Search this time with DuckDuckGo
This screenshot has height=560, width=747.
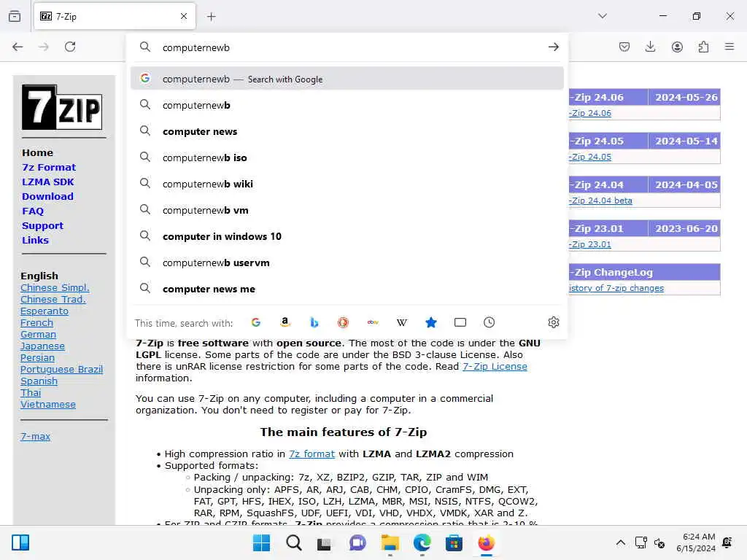[x=343, y=322]
